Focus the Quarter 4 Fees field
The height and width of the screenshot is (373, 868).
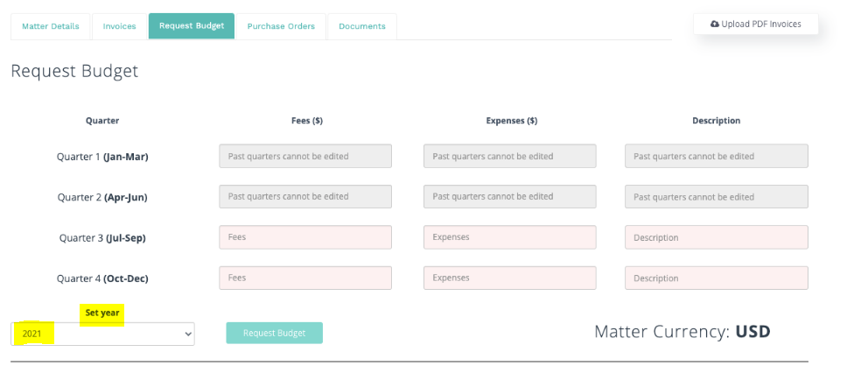tap(305, 278)
